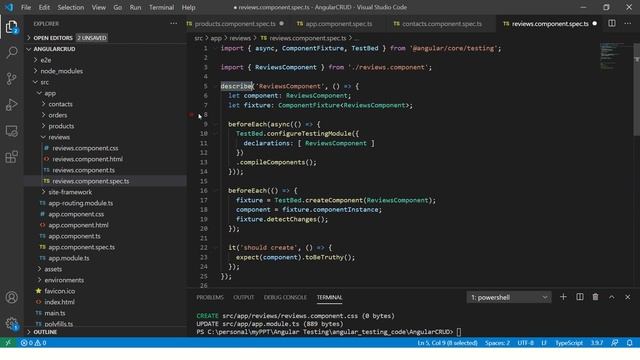This screenshot has width=640, height=360.
Task: Click the VS Code logo icon
Action: tap(9, 7)
